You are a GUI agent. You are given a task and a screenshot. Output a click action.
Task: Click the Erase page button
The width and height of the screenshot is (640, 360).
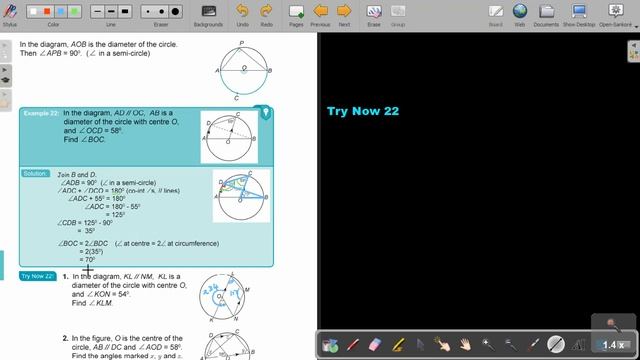(374, 15)
